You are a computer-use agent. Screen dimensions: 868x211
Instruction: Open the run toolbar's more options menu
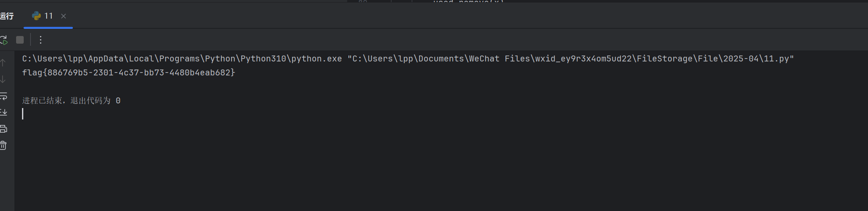41,40
